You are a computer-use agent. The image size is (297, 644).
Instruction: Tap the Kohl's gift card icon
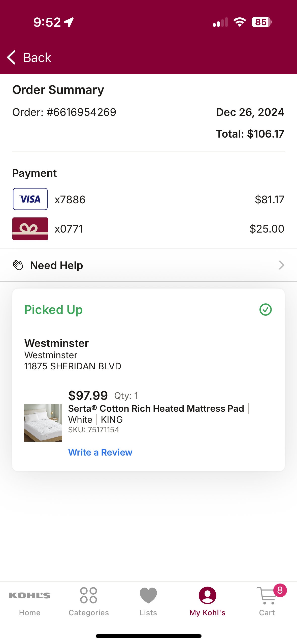pyautogui.click(x=30, y=229)
